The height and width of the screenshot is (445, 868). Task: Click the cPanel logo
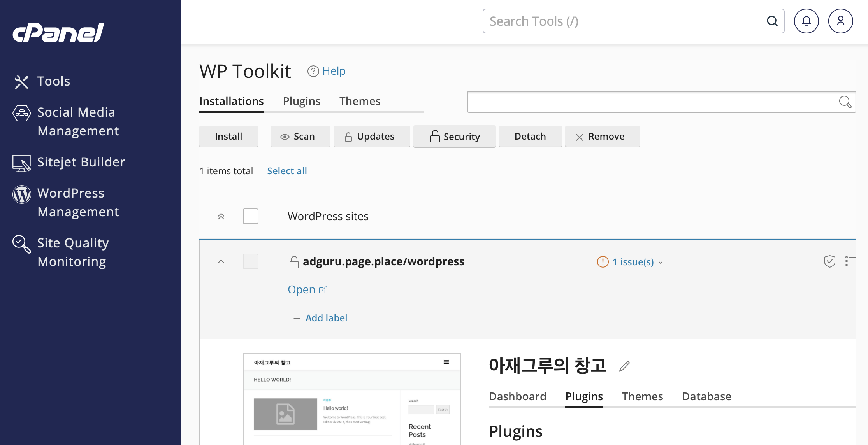[58, 32]
